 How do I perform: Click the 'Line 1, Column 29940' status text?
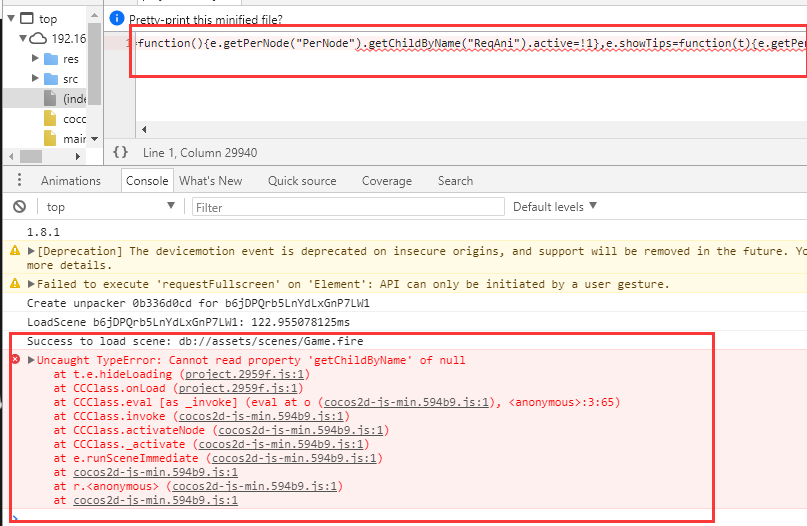(x=200, y=153)
